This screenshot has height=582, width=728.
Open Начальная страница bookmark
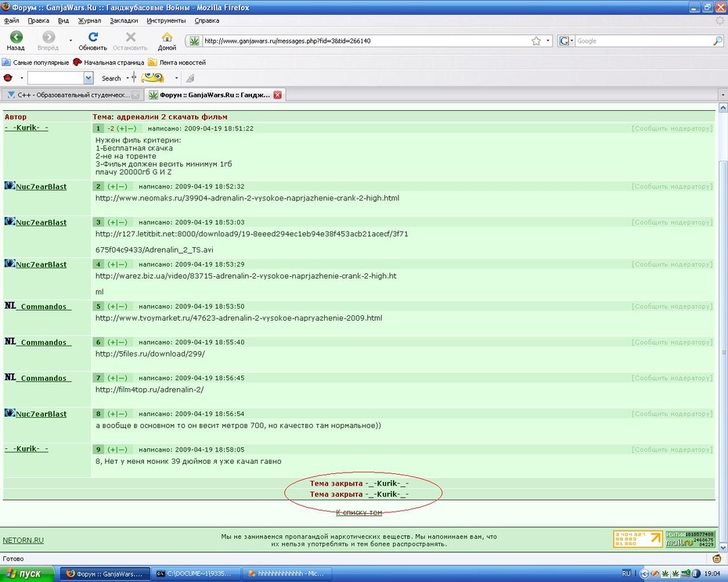(x=109, y=63)
